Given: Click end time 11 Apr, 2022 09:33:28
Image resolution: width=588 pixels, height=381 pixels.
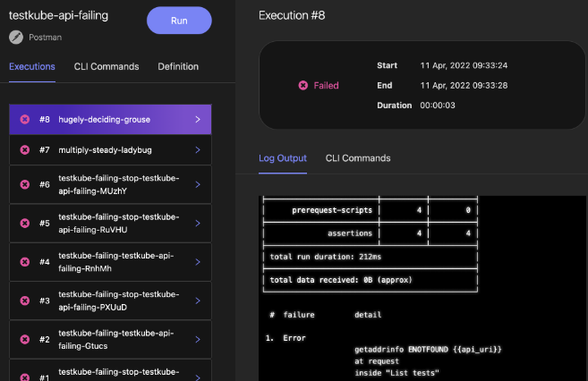Looking at the screenshot, I should 464,86.
